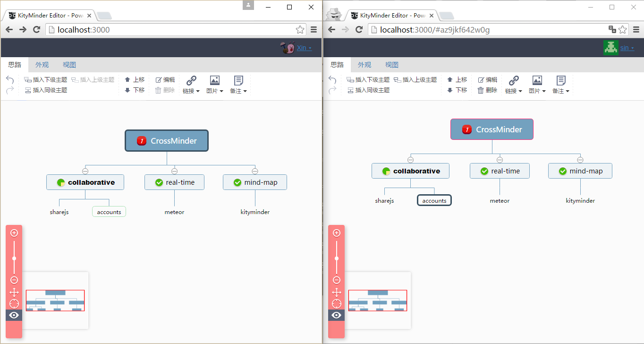Click progress icon on left collaborative node
The image size is (644, 344).
61,182
